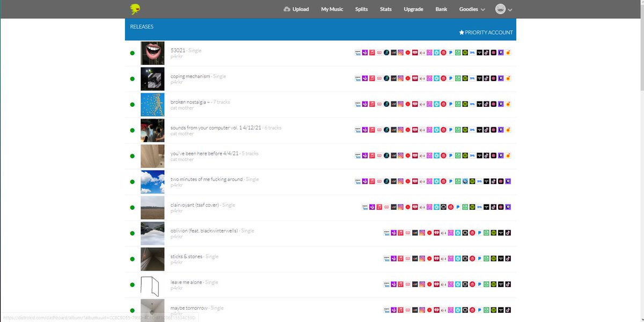
Task: Click YouTube Music icon on you've been here before
Action: tap(408, 156)
